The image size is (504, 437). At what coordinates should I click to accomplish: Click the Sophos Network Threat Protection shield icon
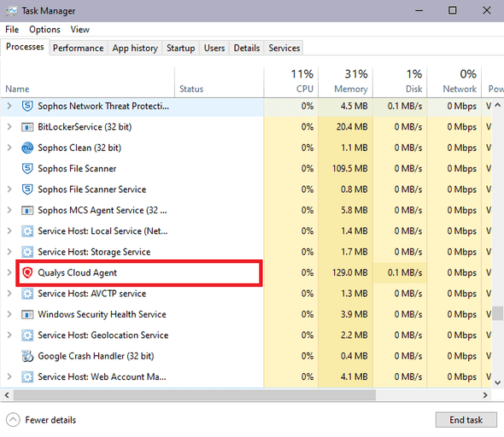pos(27,106)
